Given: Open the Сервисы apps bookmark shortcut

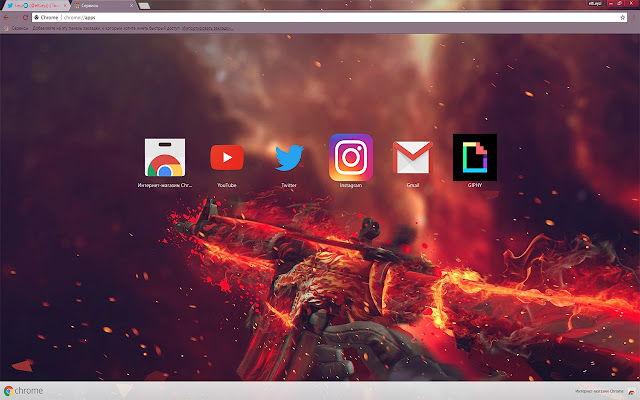Looking at the screenshot, I should (16, 28).
